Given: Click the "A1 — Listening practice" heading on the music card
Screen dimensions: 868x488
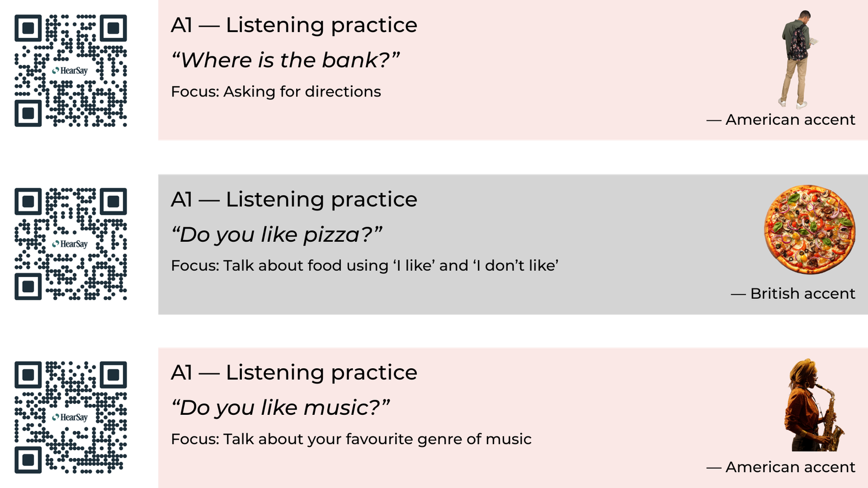Looking at the screenshot, I should point(294,373).
